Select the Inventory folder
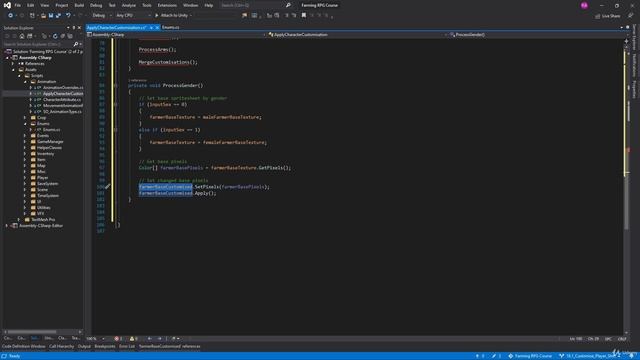The height and width of the screenshot is (360, 640). coord(45,153)
